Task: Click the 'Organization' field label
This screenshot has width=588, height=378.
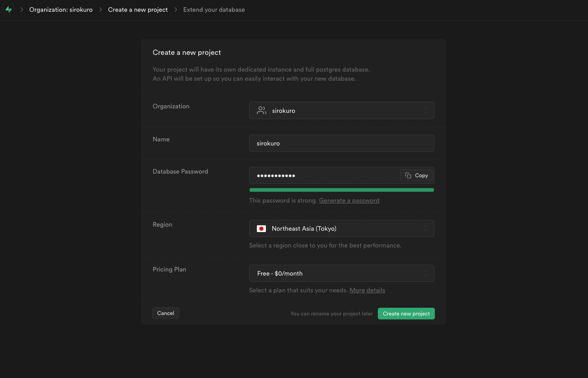Action: click(x=171, y=106)
